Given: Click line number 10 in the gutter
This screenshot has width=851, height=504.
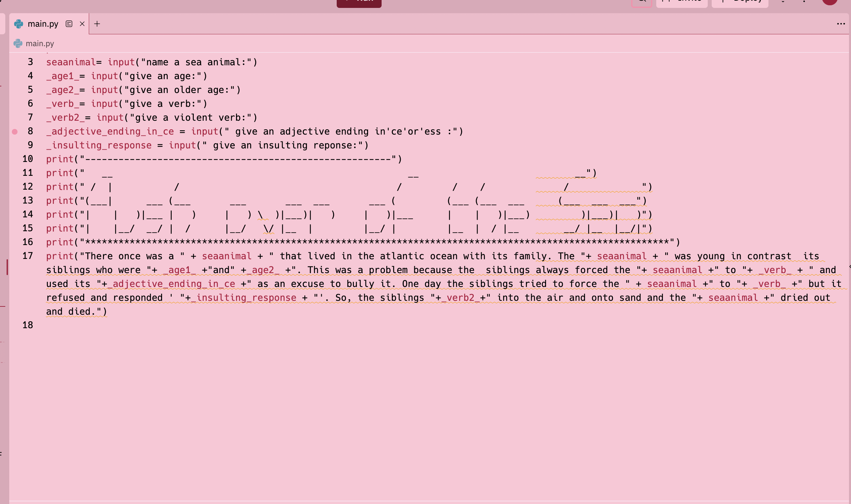Looking at the screenshot, I should click(x=27, y=159).
